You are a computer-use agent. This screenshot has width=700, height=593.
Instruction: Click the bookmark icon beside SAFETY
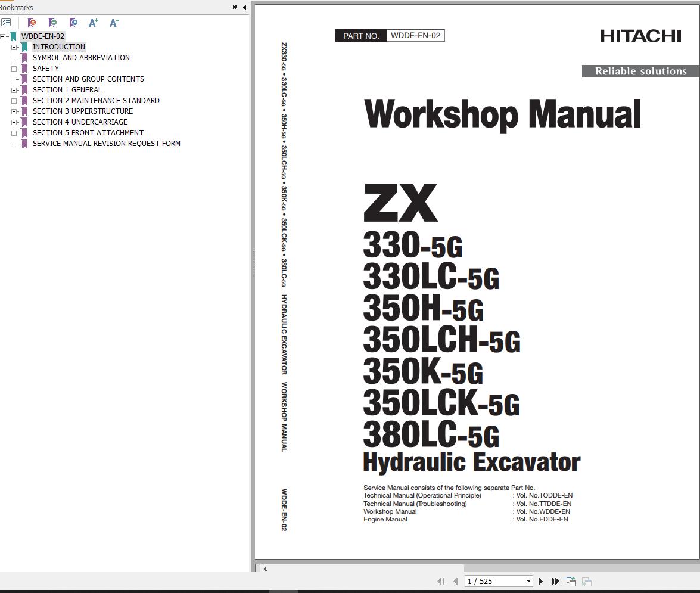(x=24, y=69)
